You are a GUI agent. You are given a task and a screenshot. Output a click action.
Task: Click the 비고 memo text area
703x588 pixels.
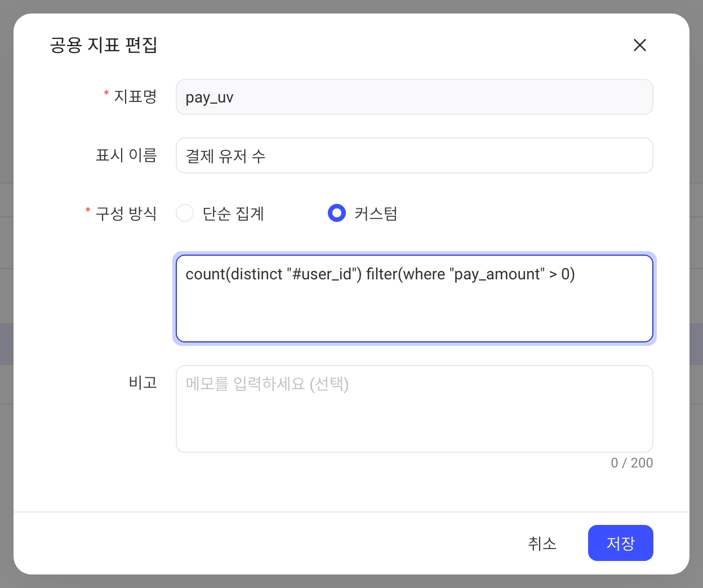click(x=415, y=409)
